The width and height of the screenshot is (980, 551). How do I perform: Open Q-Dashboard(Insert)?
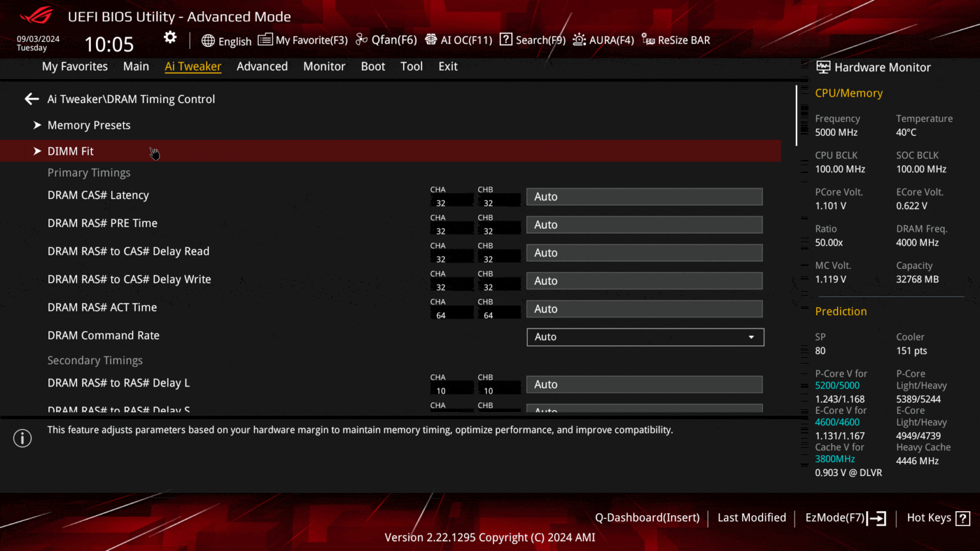tap(647, 518)
